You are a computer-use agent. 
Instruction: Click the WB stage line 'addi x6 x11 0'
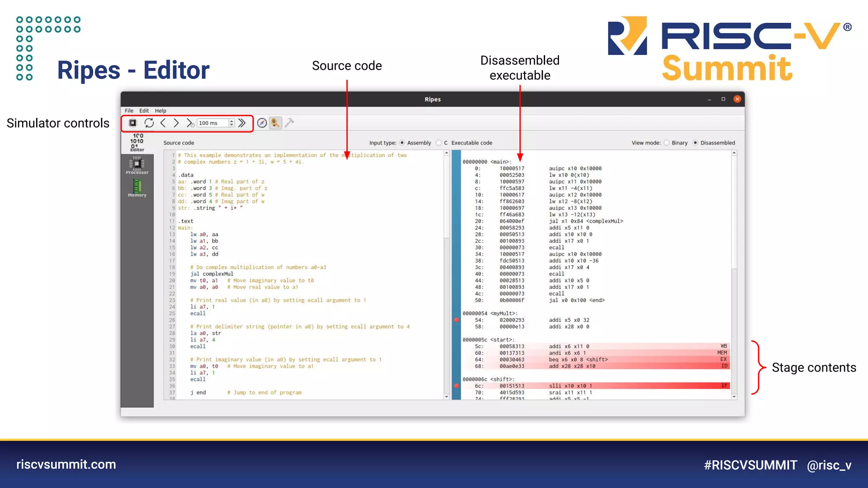pyautogui.click(x=596, y=346)
